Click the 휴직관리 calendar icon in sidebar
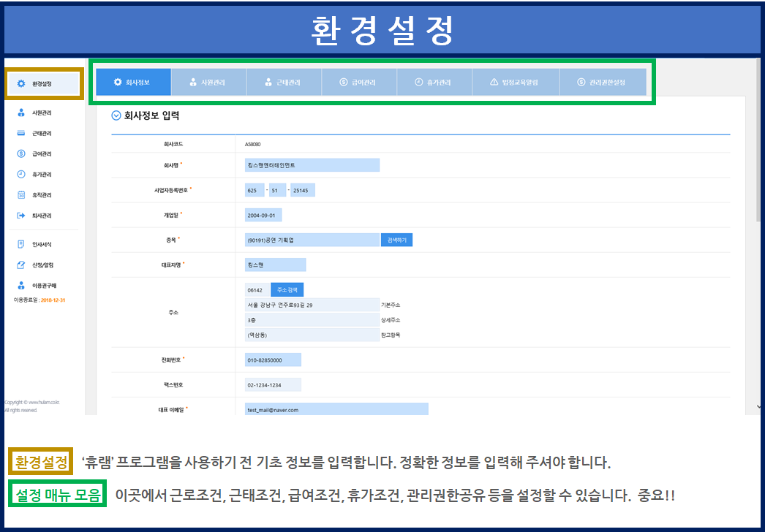Screen dimensions: 765x532 click(21, 195)
